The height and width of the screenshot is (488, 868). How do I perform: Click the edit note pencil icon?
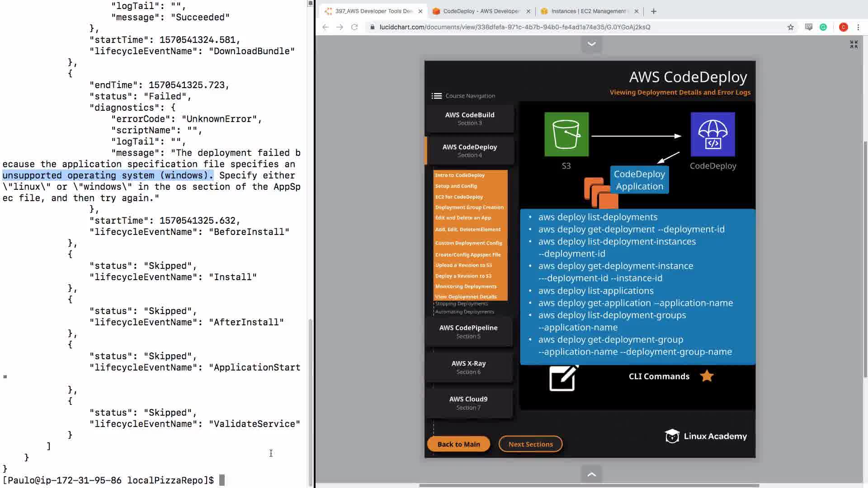[563, 378]
